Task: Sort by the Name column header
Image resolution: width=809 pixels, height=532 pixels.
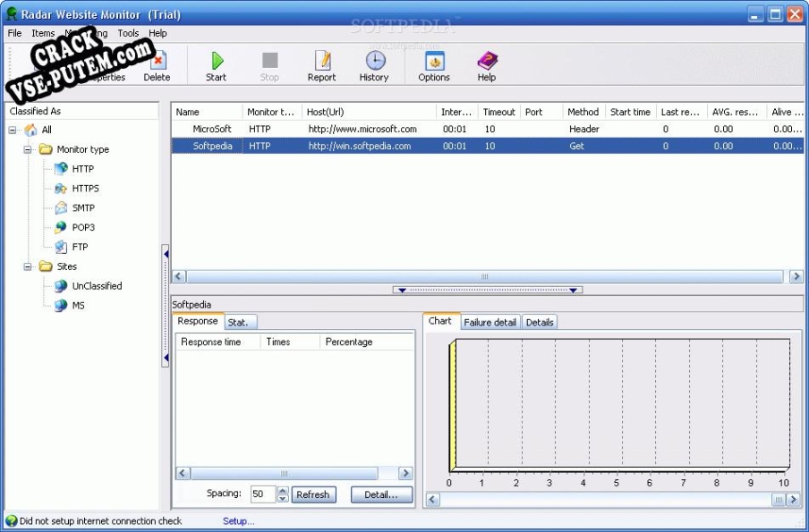Action: click(x=207, y=112)
